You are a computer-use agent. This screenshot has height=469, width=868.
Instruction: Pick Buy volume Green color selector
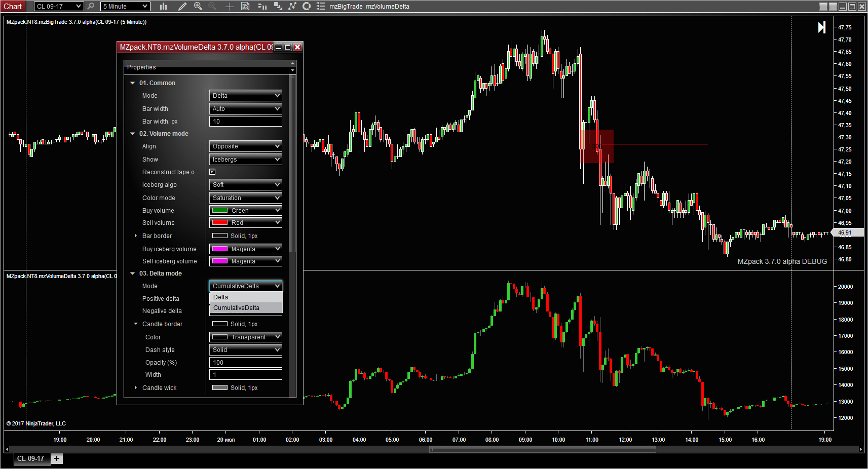pos(246,210)
